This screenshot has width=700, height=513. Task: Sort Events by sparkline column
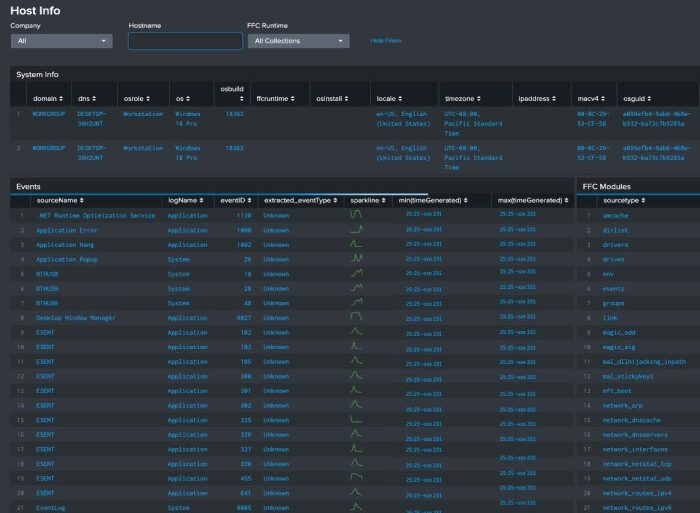point(368,200)
